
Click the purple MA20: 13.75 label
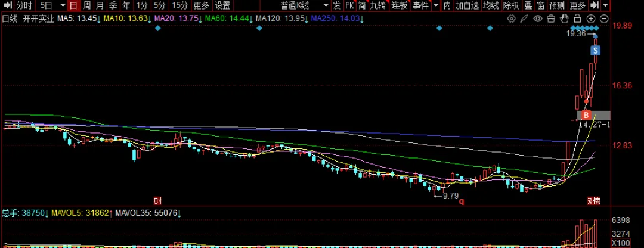pyautogui.click(x=178, y=18)
